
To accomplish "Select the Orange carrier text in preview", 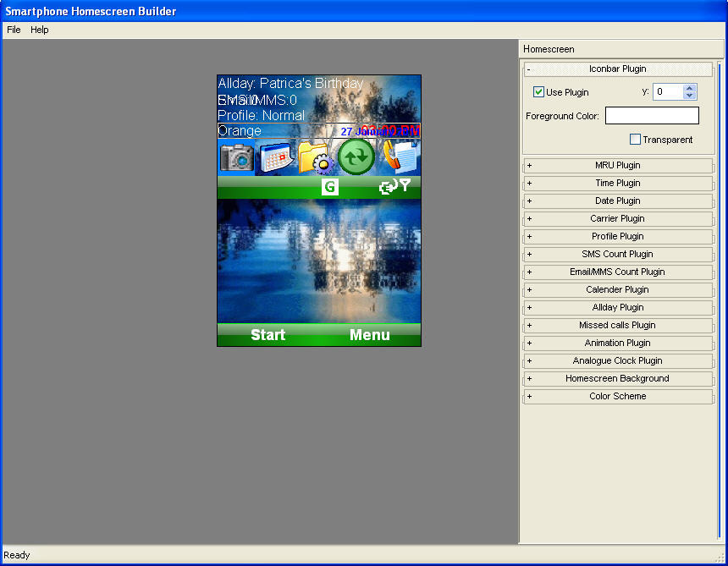I will tap(240, 131).
